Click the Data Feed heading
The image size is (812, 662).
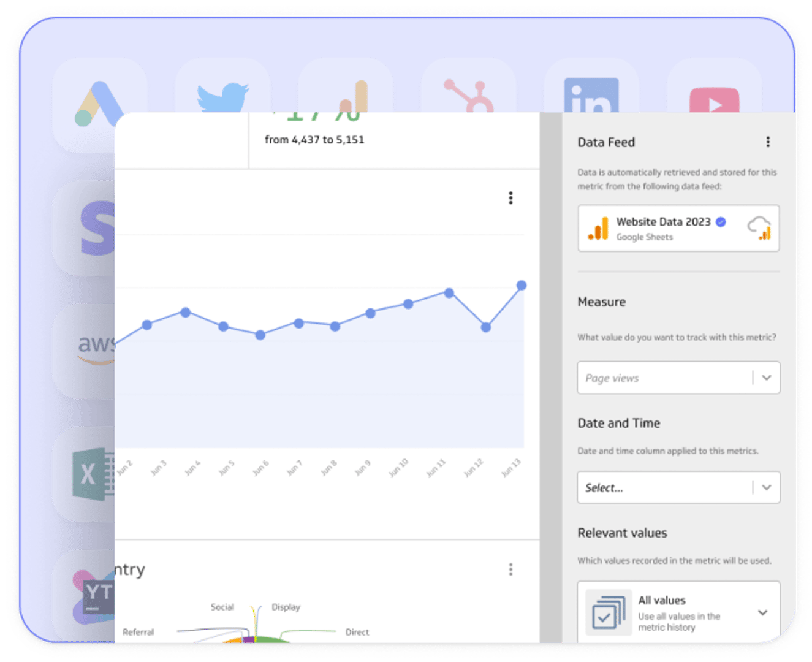point(606,142)
